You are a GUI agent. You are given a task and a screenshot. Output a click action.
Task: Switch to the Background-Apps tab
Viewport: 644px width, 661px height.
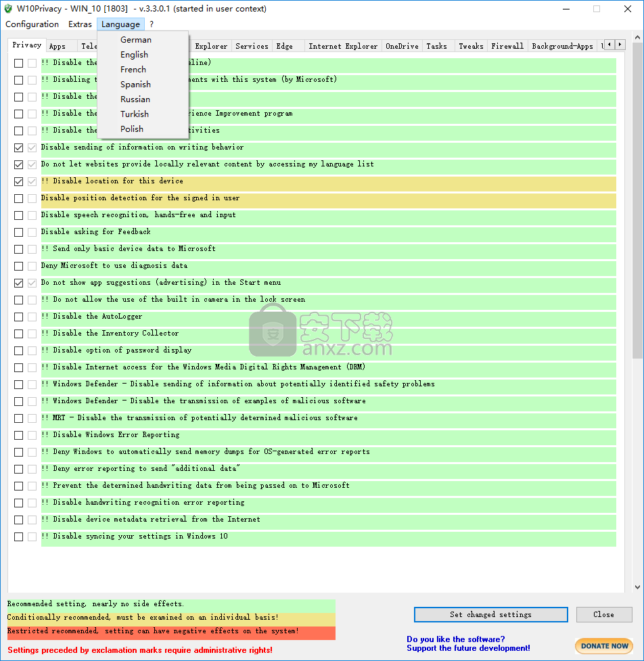[x=562, y=47]
